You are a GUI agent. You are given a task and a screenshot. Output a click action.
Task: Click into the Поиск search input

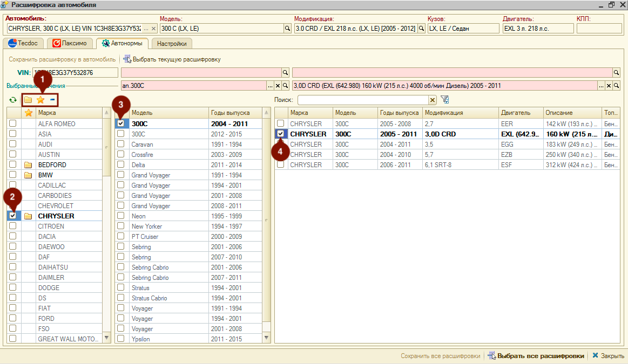point(363,100)
